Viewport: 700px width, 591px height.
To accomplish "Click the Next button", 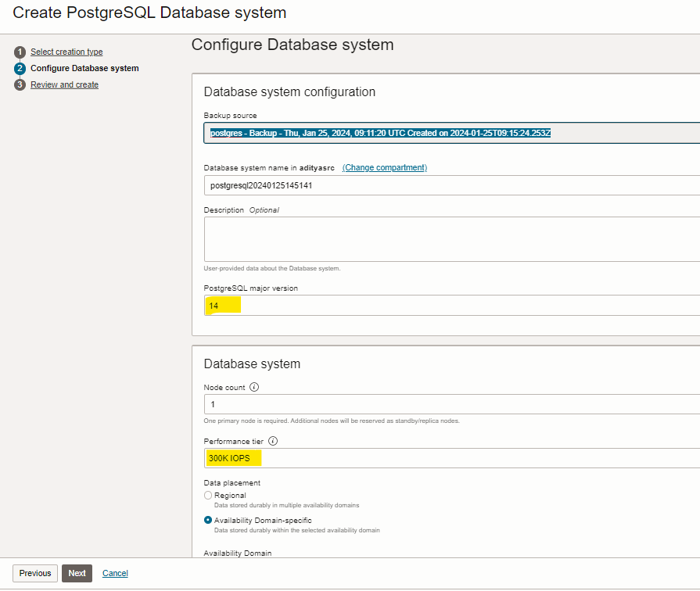I will tap(77, 573).
